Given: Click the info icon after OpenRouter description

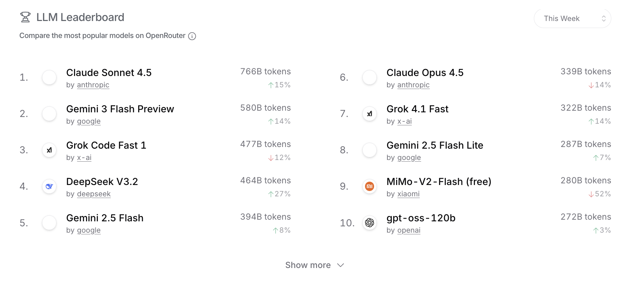Looking at the screenshot, I should point(192,36).
